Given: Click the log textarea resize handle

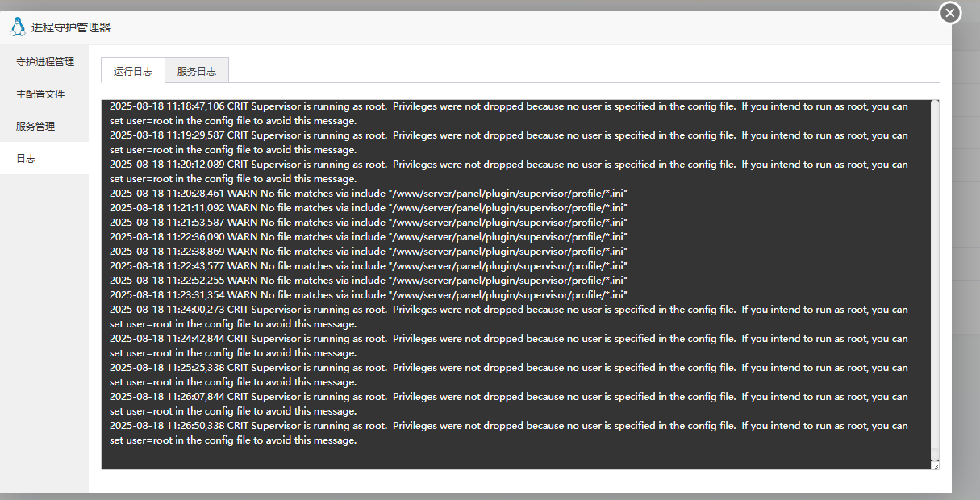Looking at the screenshot, I should [x=935, y=465].
